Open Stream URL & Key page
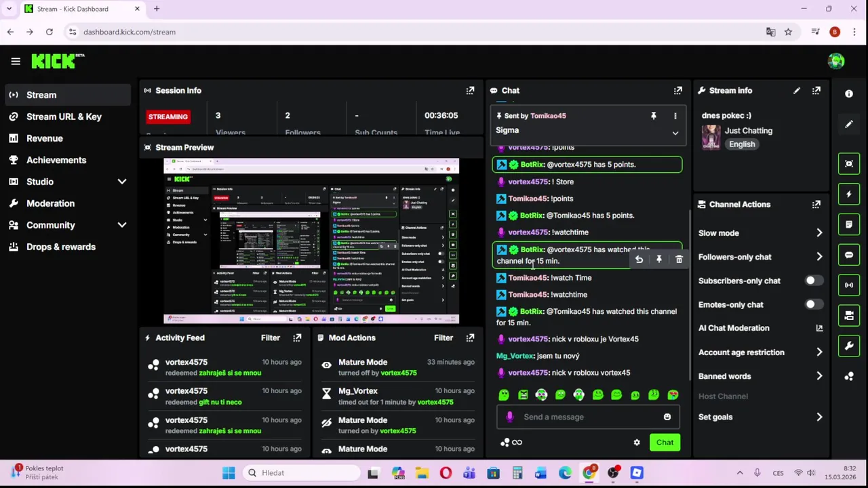The width and height of the screenshot is (868, 488). point(67,117)
